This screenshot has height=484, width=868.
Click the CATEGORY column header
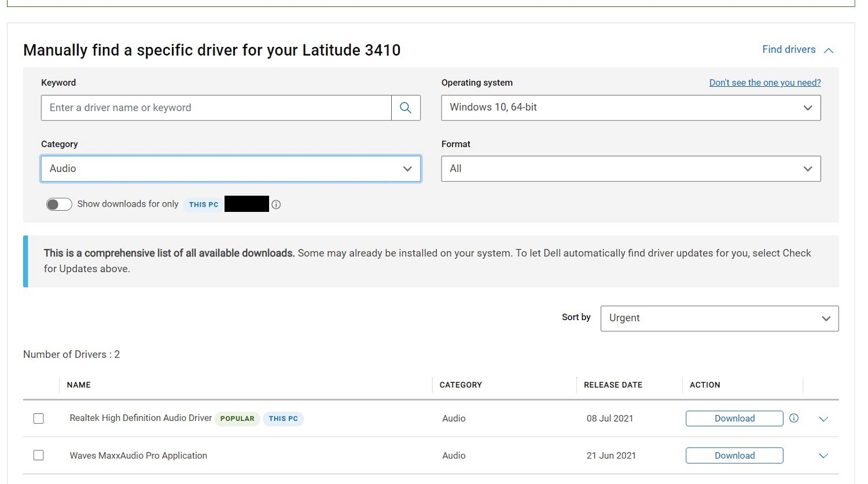coord(461,385)
